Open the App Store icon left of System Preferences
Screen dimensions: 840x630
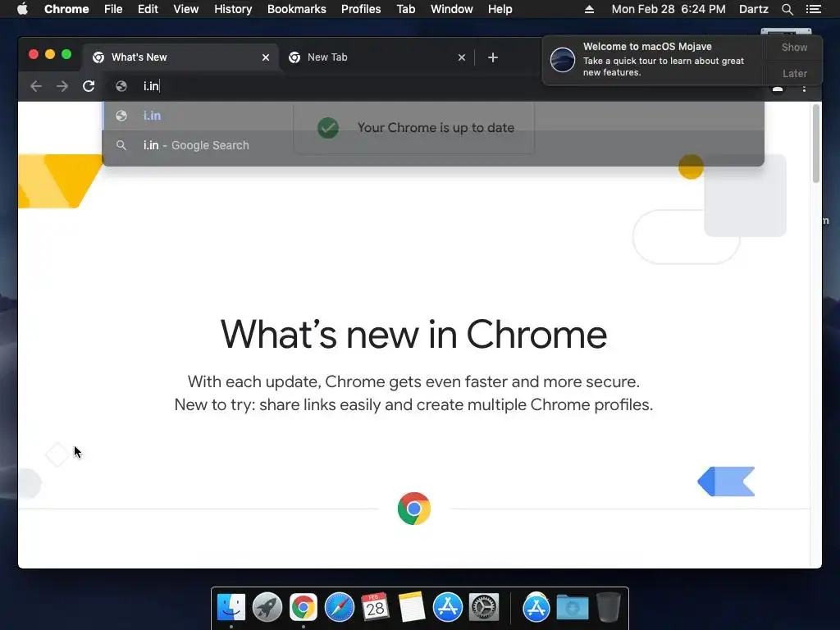point(448,607)
